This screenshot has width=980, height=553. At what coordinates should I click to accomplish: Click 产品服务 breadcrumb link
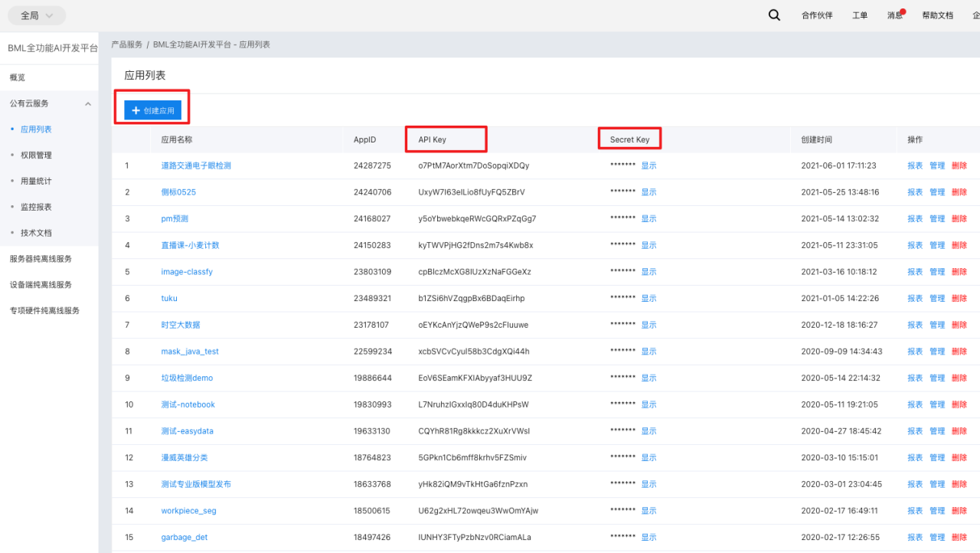click(126, 44)
